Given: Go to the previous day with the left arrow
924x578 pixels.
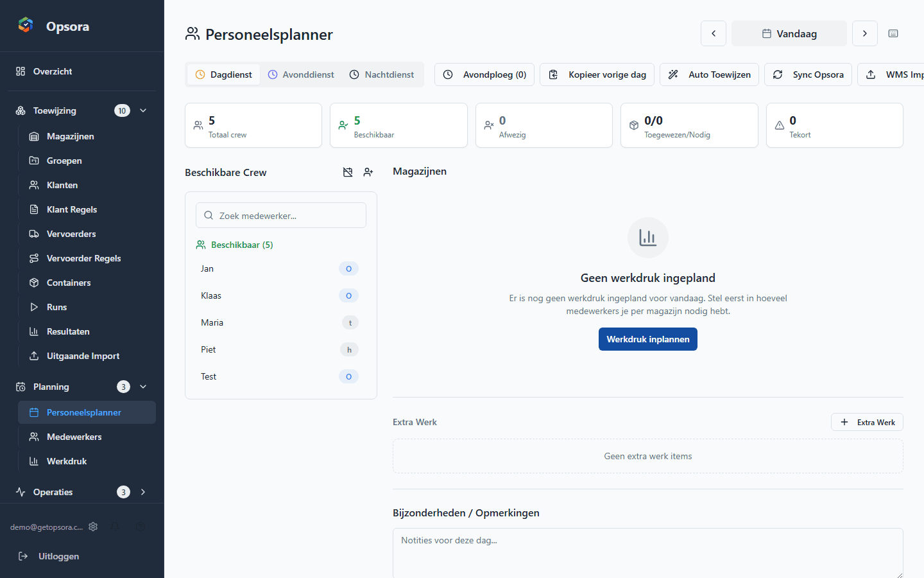Looking at the screenshot, I should pyautogui.click(x=713, y=33).
